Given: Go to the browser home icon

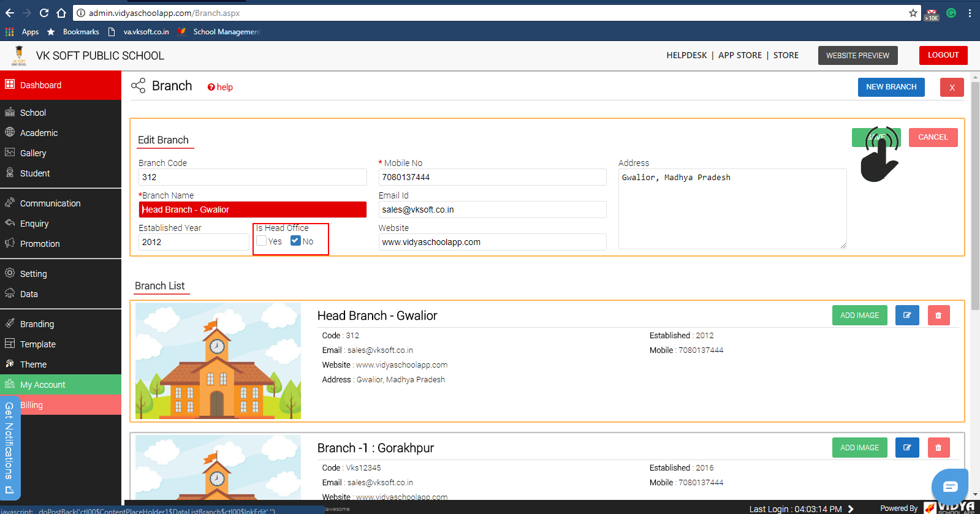Looking at the screenshot, I should [x=61, y=13].
